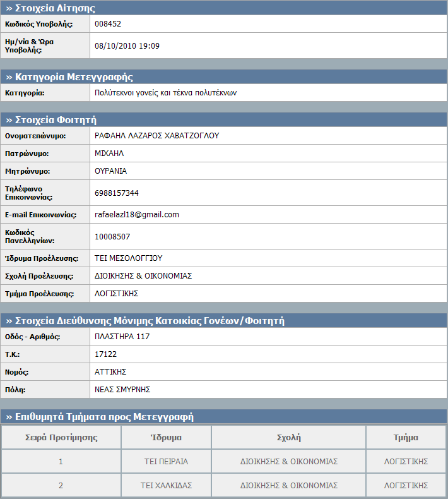Click the Οδός - Αριθμός label

tap(32, 337)
